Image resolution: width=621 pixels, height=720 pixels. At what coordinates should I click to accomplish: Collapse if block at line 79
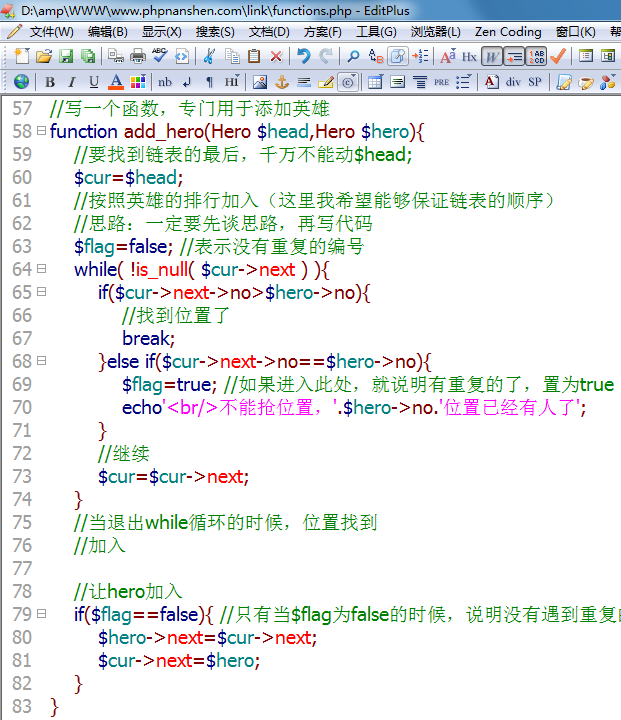click(41, 613)
